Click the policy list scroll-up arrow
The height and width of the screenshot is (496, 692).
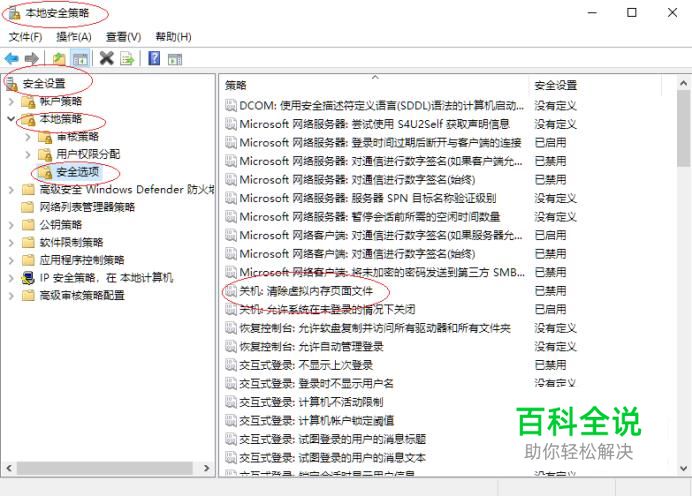point(684,83)
